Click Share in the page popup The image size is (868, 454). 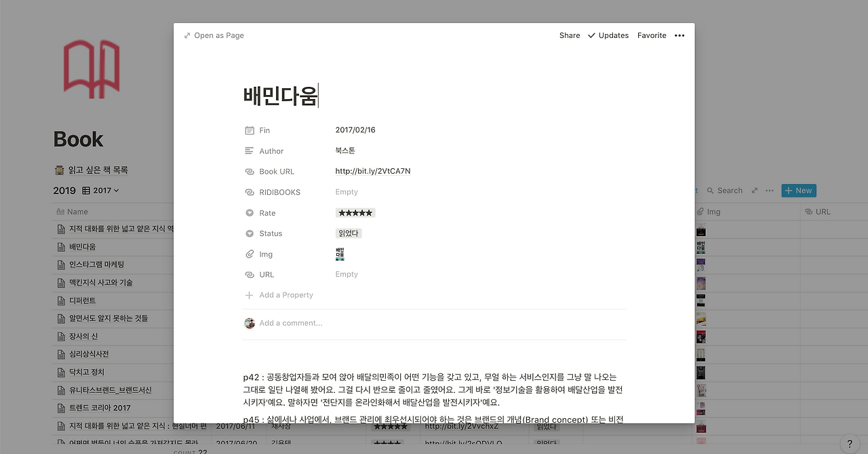point(570,35)
